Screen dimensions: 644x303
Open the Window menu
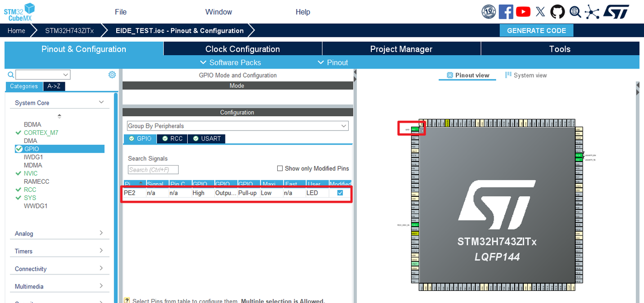pos(219,12)
